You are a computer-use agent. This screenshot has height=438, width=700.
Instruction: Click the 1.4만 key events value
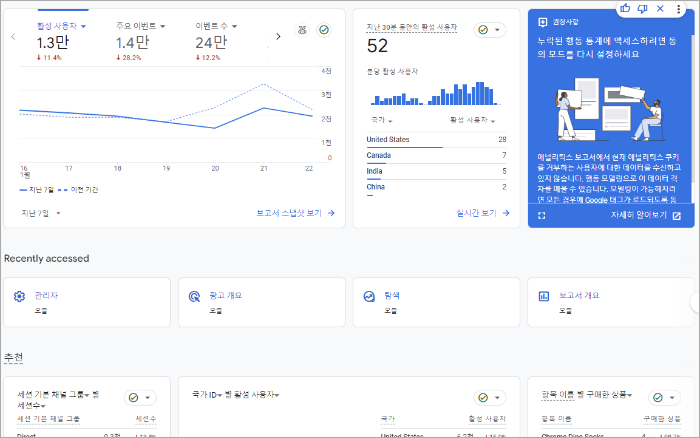(x=132, y=43)
